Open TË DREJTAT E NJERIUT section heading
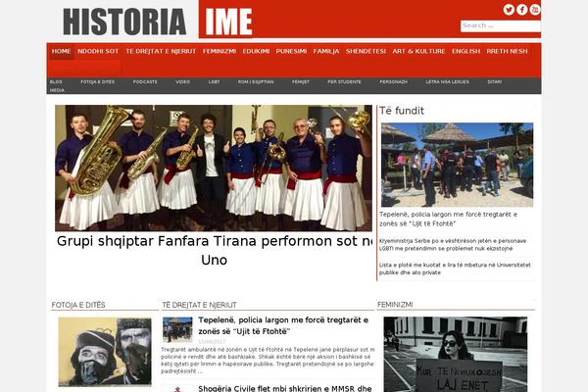Image resolution: width=588 pixels, height=392 pixels. 199,305
